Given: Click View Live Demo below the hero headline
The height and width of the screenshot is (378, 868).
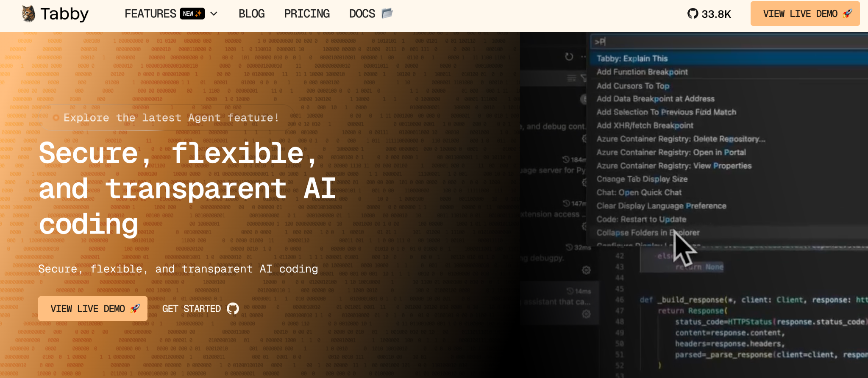Looking at the screenshot, I should 93,309.
